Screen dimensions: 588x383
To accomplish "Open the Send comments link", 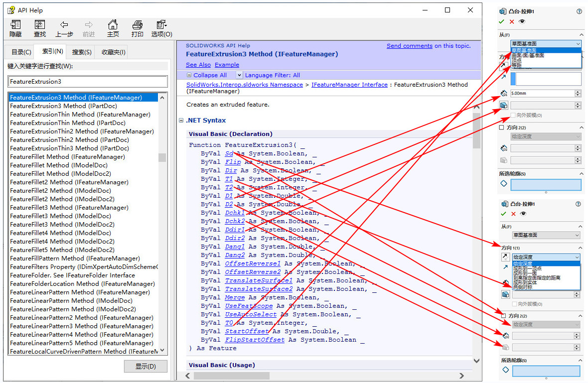I will click(x=410, y=46).
